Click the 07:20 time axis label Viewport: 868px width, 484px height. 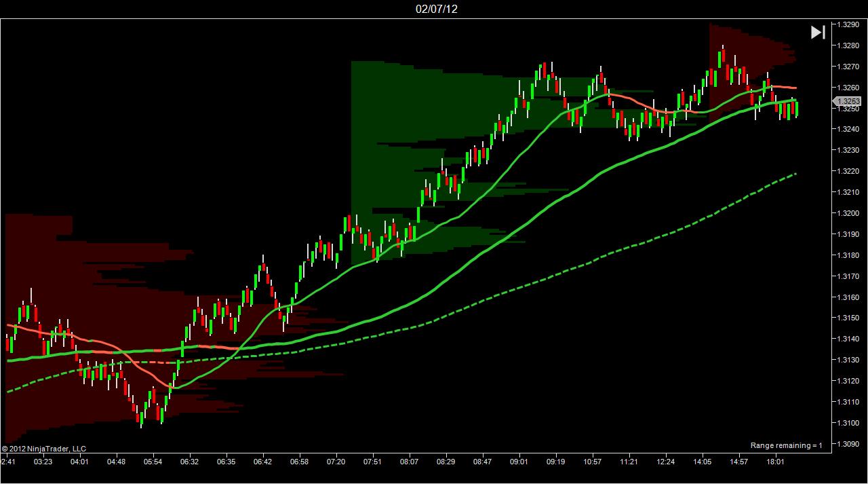pos(336,462)
